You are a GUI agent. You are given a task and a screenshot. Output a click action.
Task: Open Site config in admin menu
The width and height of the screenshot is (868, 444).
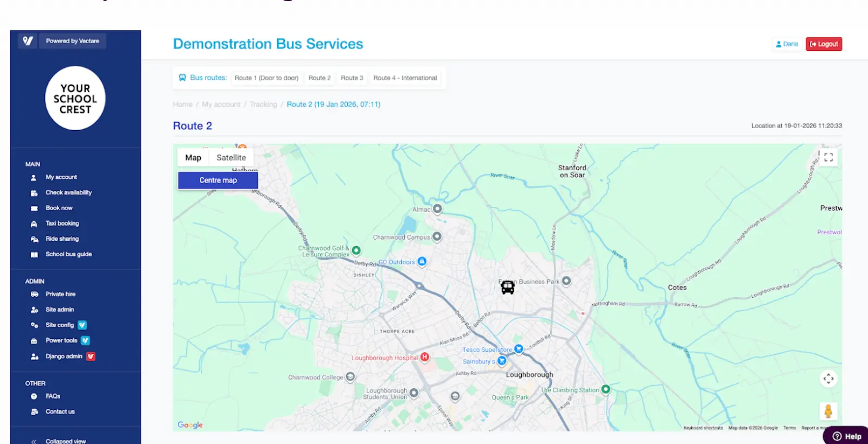(x=60, y=325)
